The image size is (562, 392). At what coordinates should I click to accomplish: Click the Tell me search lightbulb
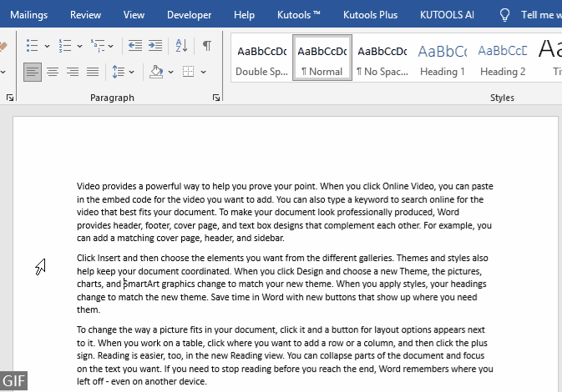coord(504,15)
